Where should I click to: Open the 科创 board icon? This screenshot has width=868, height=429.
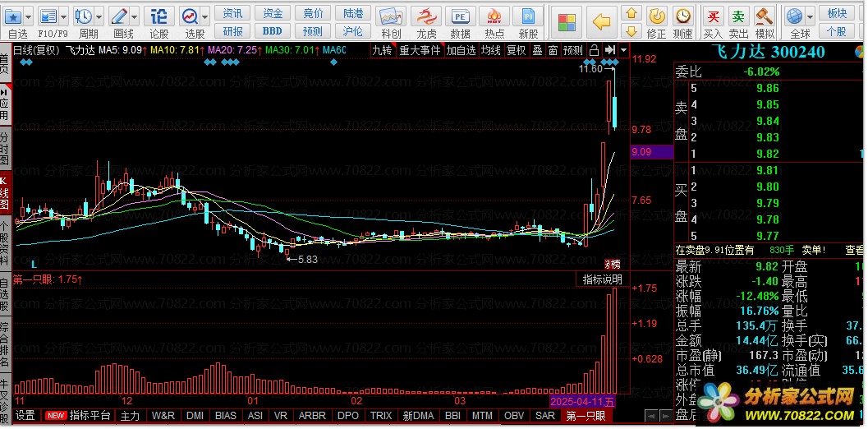tap(392, 16)
